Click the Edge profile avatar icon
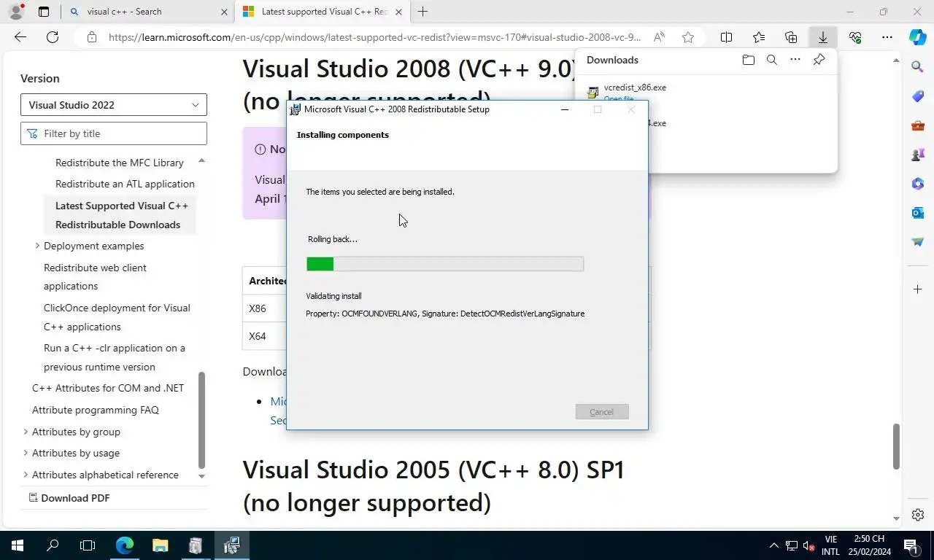This screenshot has height=560, width=934. pyautogui.click(x=16, y=12)
